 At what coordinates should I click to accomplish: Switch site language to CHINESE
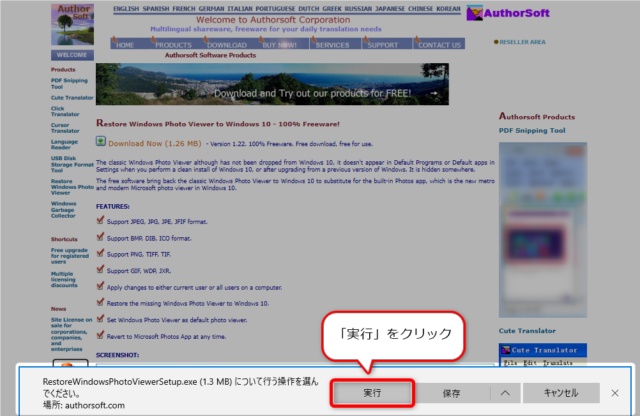pyautogui.click(x=420, y=9)
